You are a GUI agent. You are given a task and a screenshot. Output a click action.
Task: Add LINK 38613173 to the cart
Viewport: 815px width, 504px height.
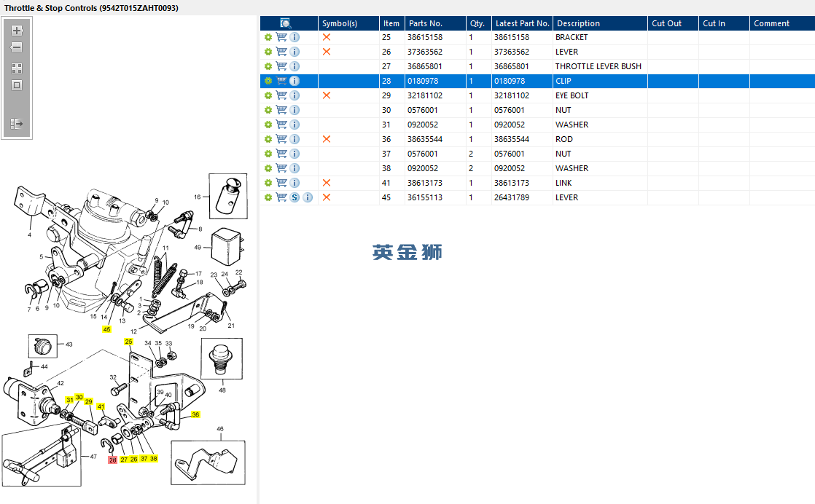click(x=281, y=183)
